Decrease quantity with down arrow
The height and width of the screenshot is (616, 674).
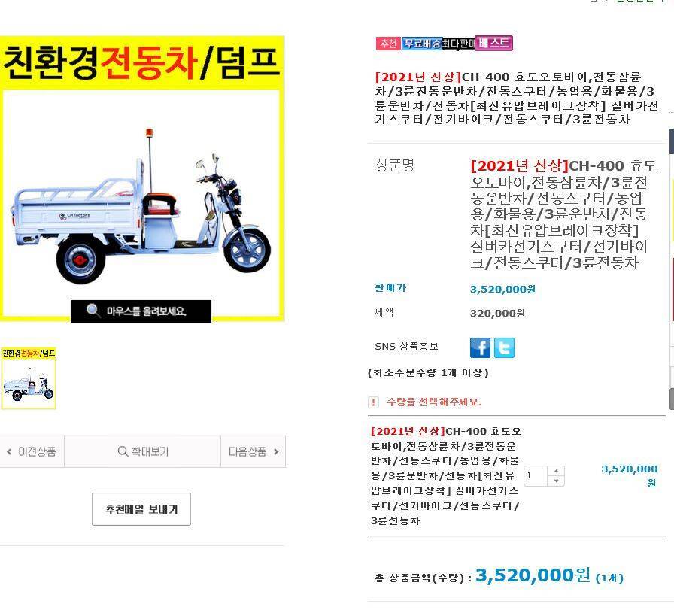click(x=556, y=481)
